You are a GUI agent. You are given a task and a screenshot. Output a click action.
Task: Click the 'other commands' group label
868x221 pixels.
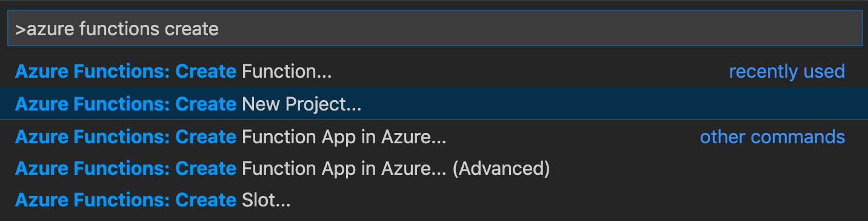coord(772,137)
